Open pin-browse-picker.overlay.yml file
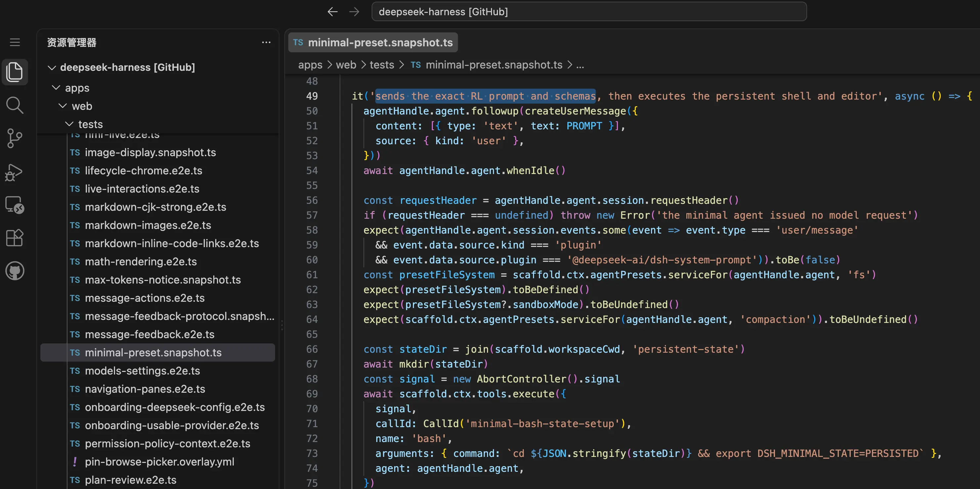Screen dimensions: 980x489 (157, 462)
